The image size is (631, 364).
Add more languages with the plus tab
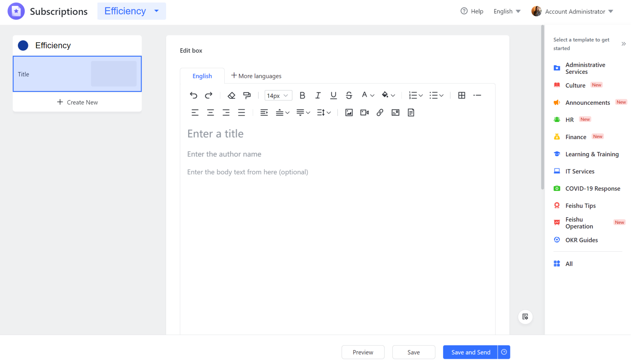(256, 76)
